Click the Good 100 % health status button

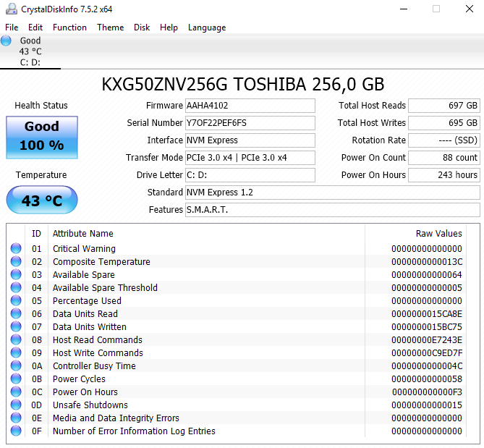point(42,138)
